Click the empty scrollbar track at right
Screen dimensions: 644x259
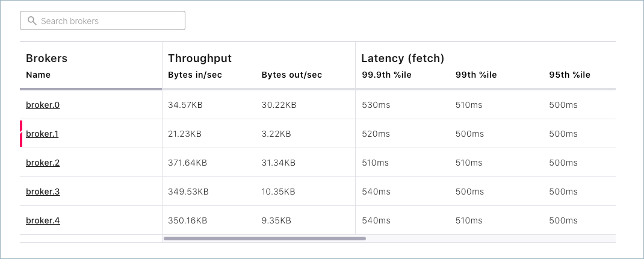click(491, 239)
